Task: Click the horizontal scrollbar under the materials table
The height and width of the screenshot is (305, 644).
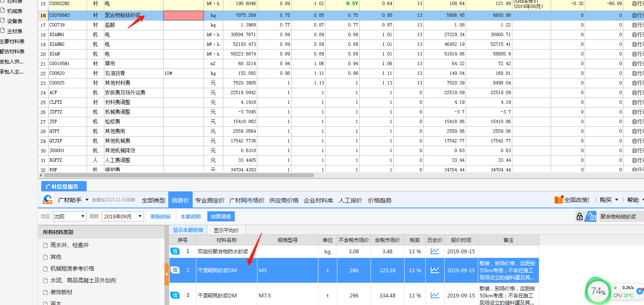Action: (x=178, y=175)
